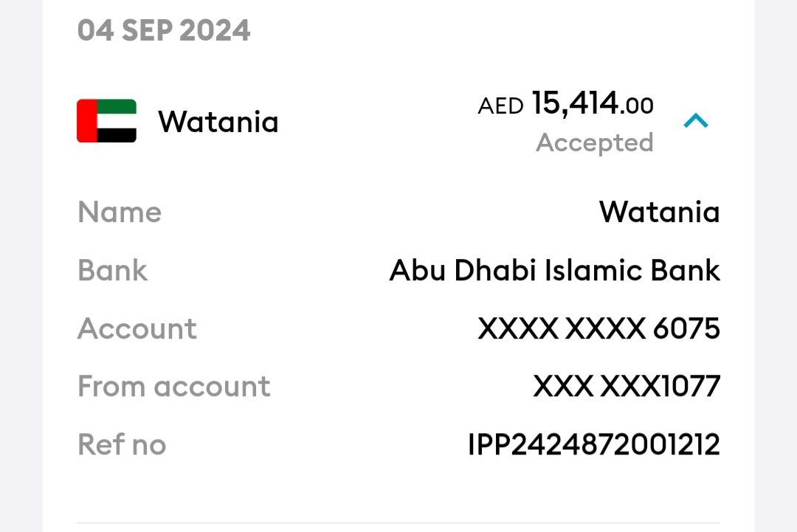This screenshot has height=532, width=797.
Task: Click the Watania name value
Action: [x=660, y=212]
